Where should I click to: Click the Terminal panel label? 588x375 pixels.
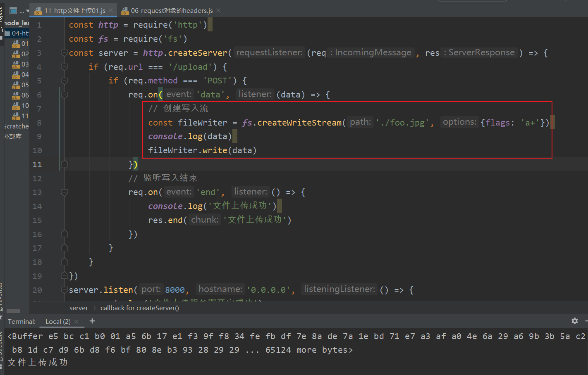22,321
